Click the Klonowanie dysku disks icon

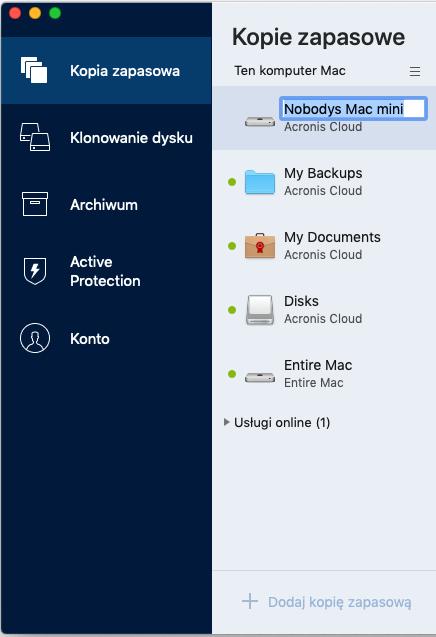coord(35,137)
